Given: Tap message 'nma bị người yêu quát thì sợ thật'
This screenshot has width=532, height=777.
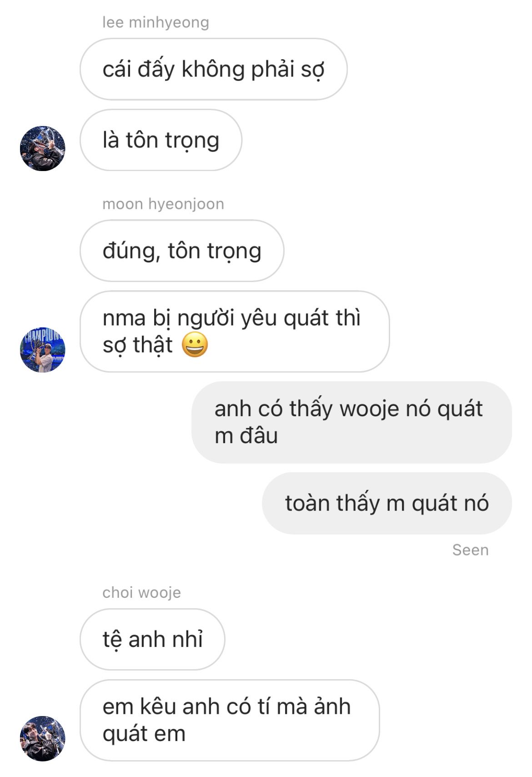Looking at the screenshot, I should 235,332.
